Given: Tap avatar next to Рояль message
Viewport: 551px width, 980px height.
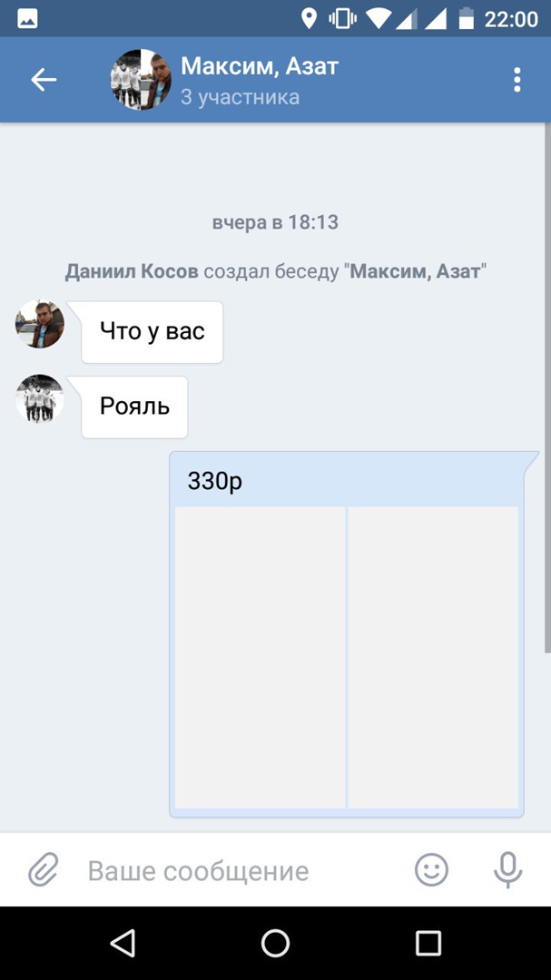Looking at the screenshot, I should 39,398.
